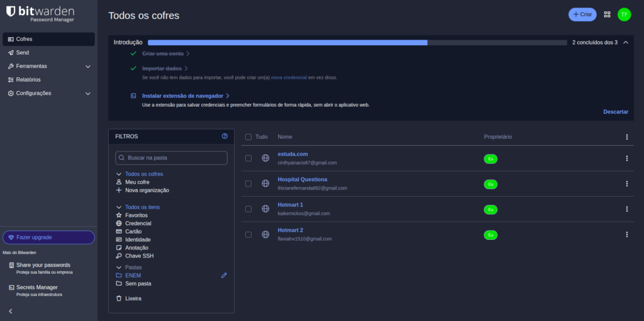The width and height of the screenshot is (644, 321).
Task: Filter items by Credencial
Action: click(x=138, y=223)
